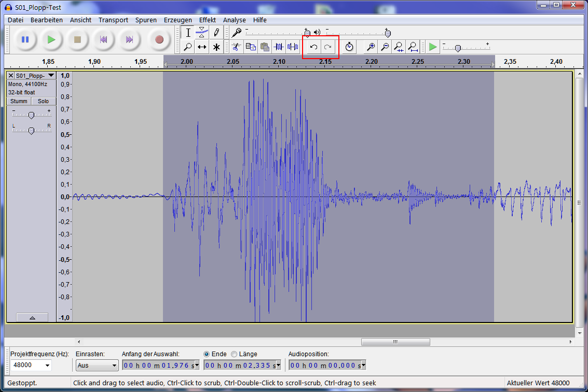Click Fit Selection in window icon
This screenshot has height=392, width=588.
point(399,47)
